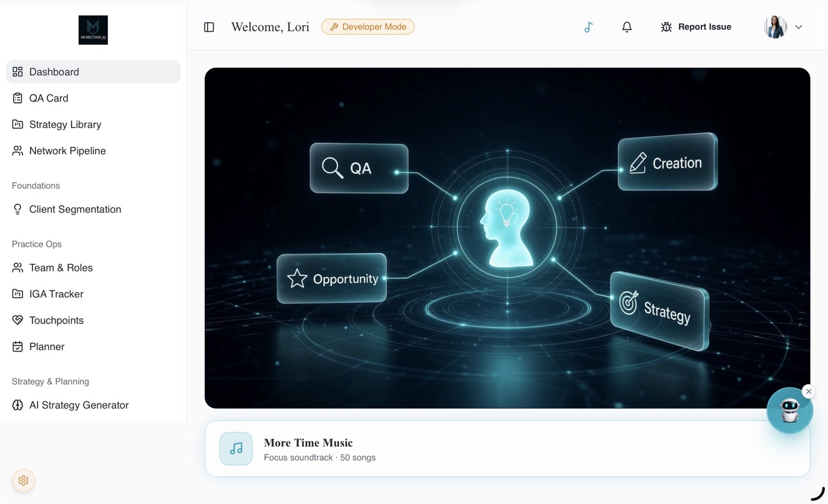This screenshot has height=504, width=828.
Task: Go to Touchpoints
Action: 93,320
